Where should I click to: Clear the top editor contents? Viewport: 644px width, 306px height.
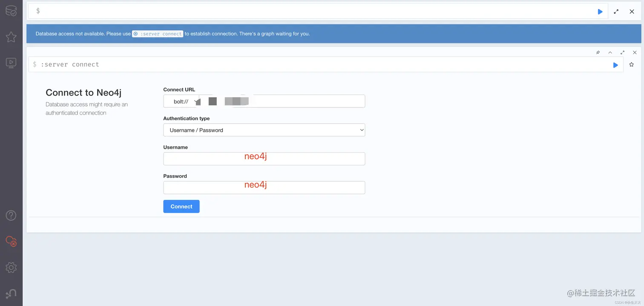632,12
